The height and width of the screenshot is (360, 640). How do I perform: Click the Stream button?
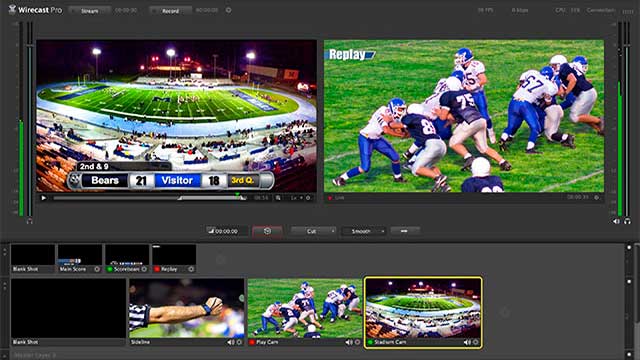[90, 11]
